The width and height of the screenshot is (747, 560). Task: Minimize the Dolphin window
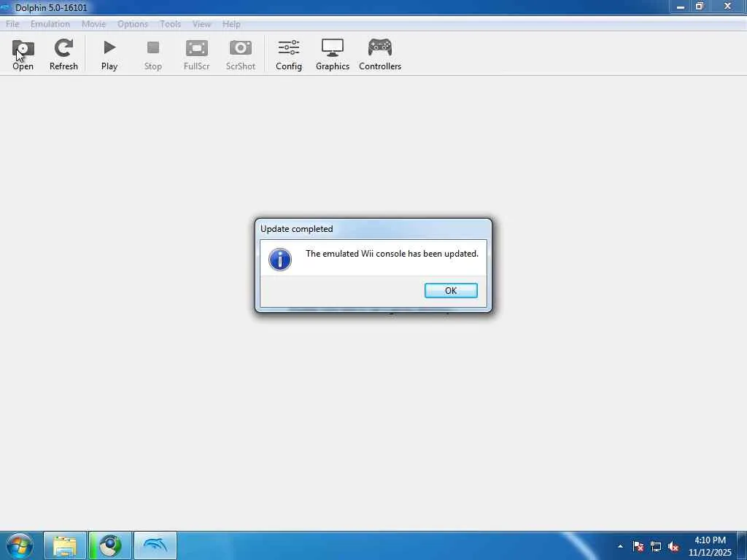point(681,7)
